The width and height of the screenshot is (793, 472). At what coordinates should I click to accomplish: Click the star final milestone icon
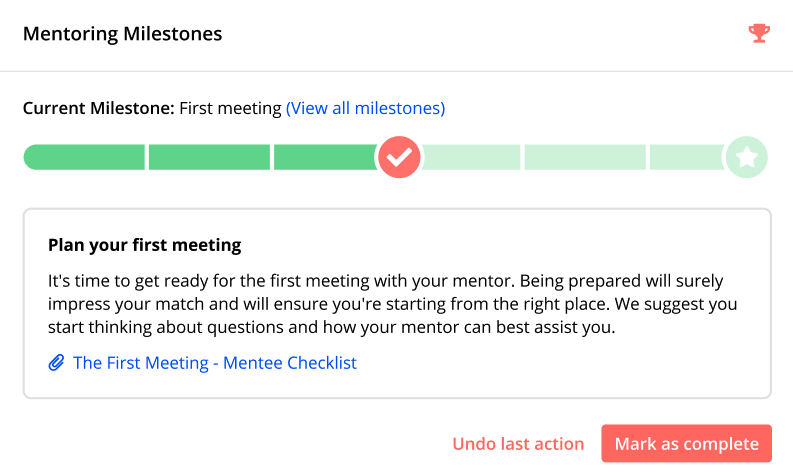point(746,157)
